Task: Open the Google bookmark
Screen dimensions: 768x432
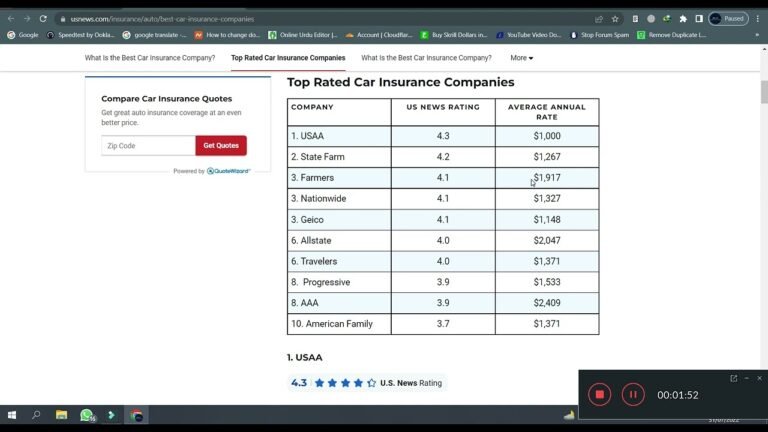Action: click(x=23, y=35)
